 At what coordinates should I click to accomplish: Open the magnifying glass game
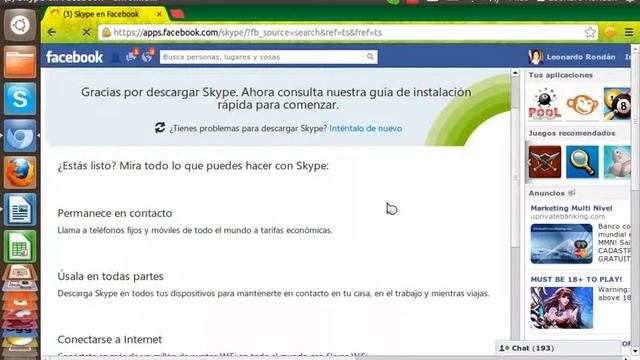coord(582,162)
